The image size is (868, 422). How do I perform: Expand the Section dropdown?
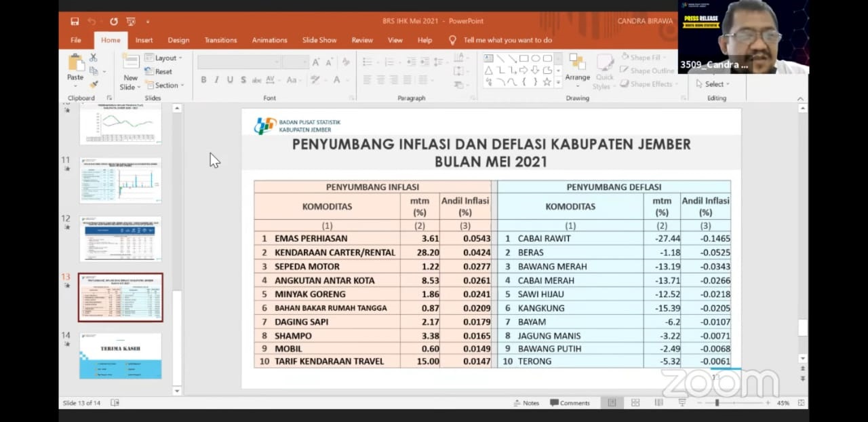coord(165,85)
